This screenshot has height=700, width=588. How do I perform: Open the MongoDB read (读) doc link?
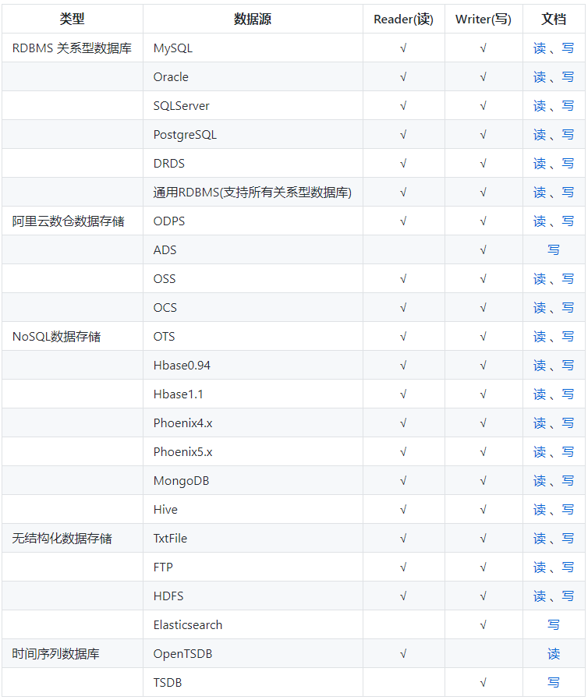(x=540, y=481)
